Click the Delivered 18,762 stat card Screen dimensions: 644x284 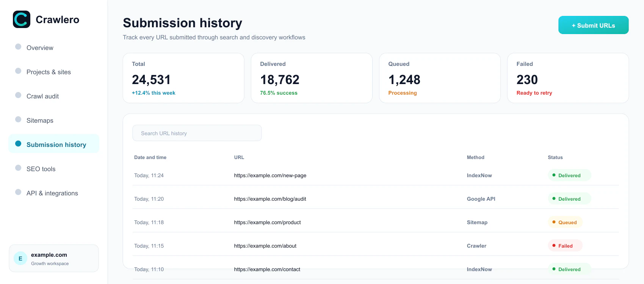(x=312, y=78)
